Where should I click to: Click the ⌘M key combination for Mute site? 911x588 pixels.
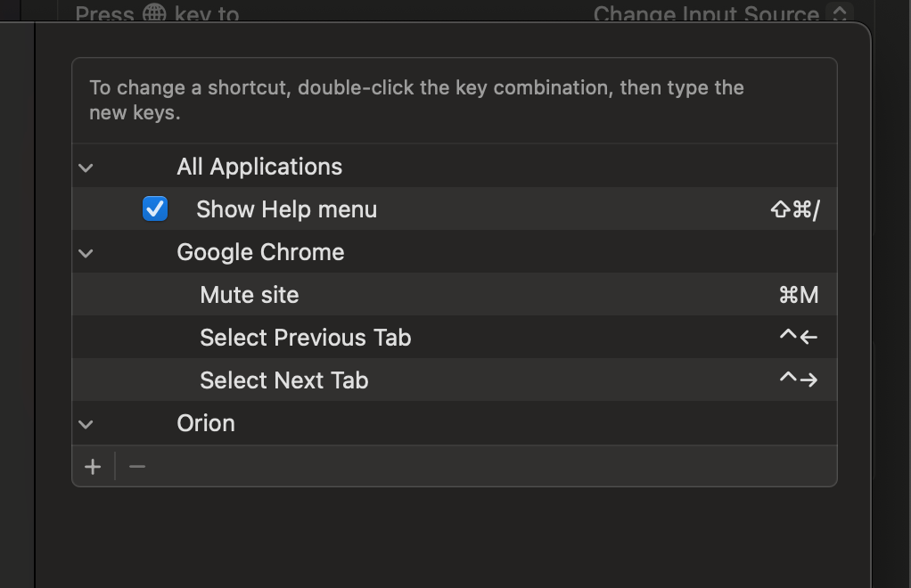[x=798, y=295]
